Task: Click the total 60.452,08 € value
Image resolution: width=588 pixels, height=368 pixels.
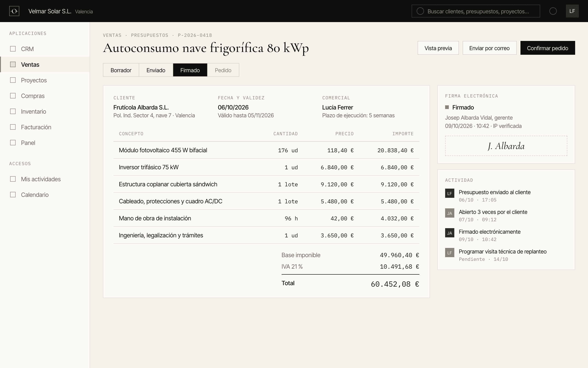Action: [395, 284]
